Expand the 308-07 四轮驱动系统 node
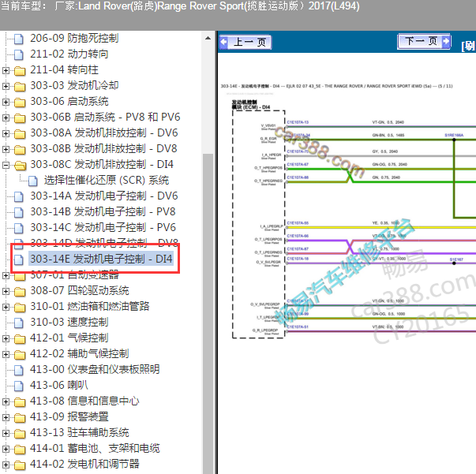476x474 pixels. (x=6, y=291)
